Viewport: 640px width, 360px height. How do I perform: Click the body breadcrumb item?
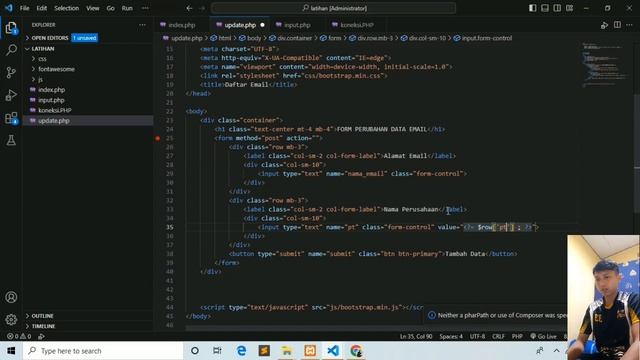250,38
